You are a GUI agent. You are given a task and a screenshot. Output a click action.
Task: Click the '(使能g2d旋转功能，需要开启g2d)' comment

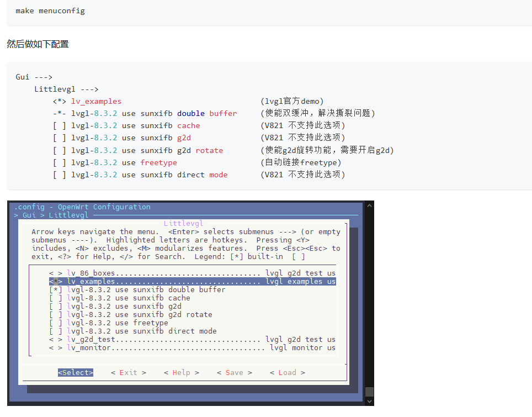pyautogui.click(x=327, y=150)
